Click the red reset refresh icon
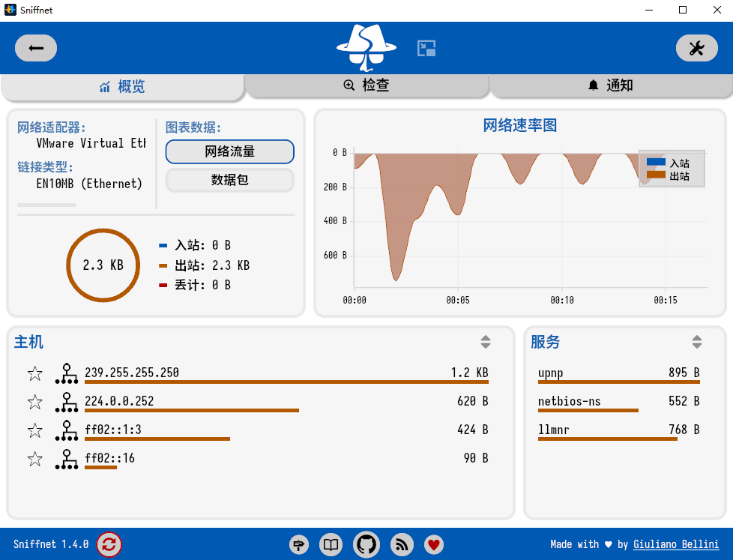Image resolution: width=733 pixels, height=560 pixels. click(109, 544)
